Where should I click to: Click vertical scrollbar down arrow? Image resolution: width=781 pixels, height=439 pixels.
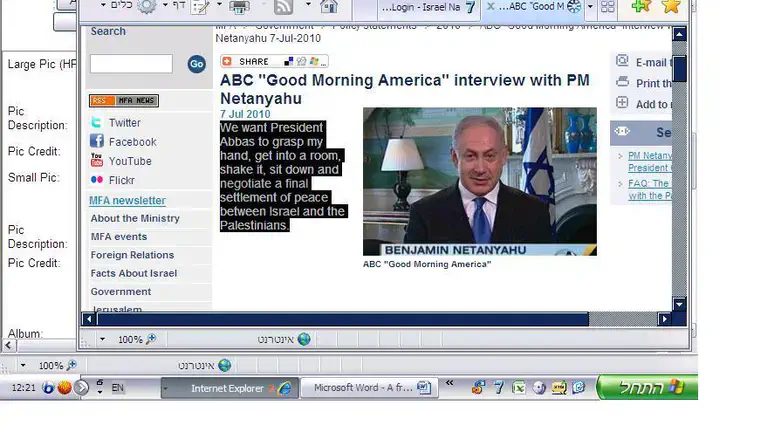679,304
